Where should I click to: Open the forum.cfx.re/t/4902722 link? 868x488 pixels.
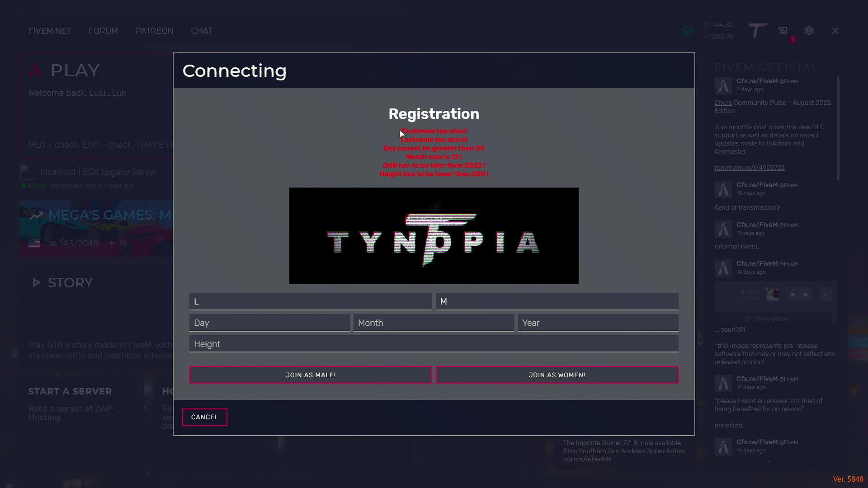pyautogui.click(x=749, y=167)
